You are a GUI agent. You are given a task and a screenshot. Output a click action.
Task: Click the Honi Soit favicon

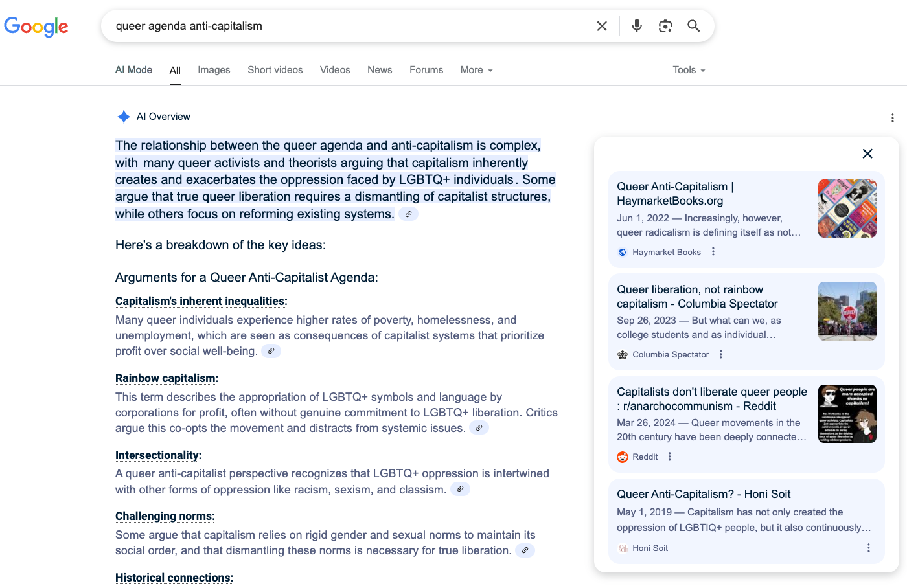[623, 548]
